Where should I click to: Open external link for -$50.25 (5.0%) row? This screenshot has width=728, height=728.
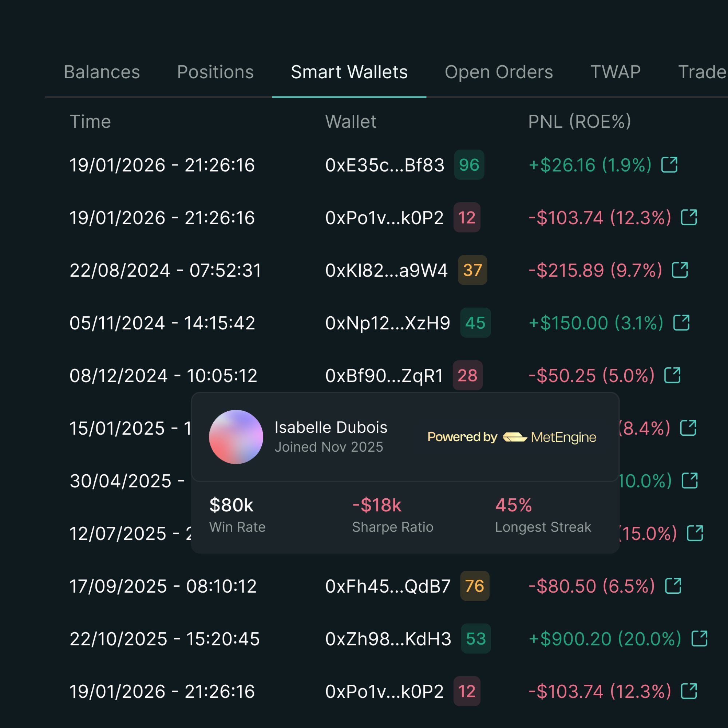[x=673, y=375]
